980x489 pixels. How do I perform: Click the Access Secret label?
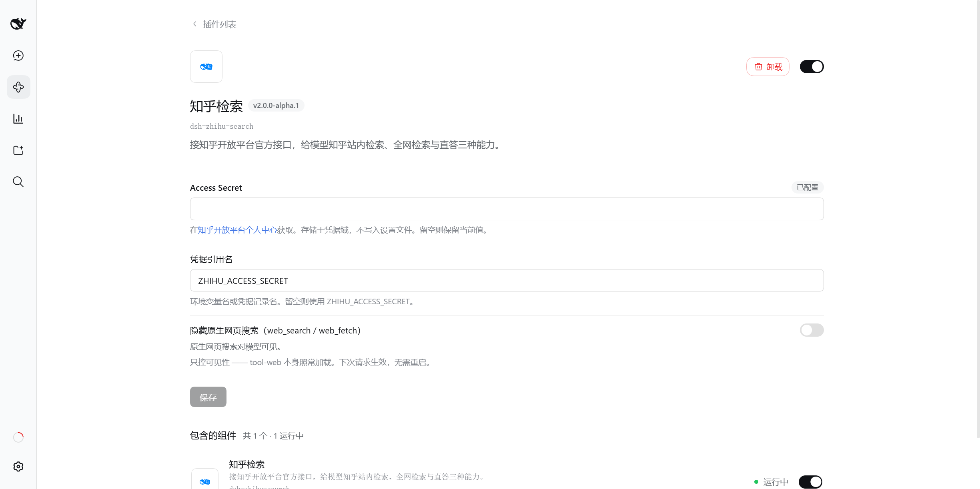tap(216, 188)
